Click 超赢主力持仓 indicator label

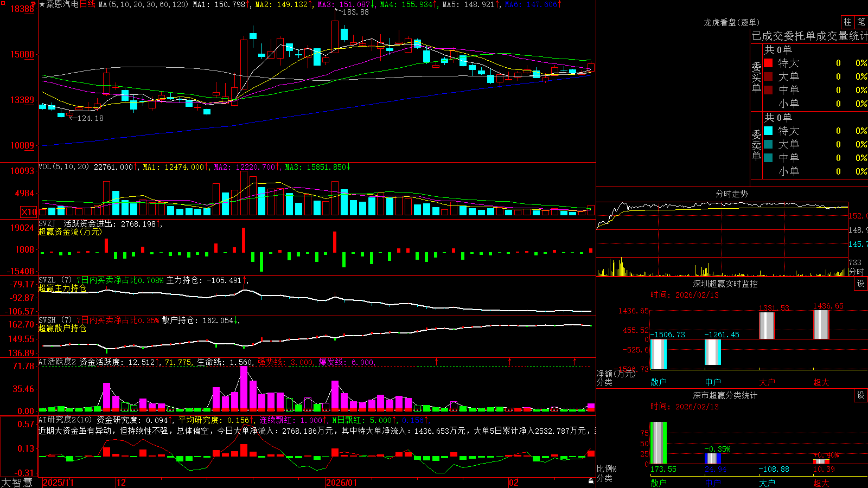[x=62, y=288]
